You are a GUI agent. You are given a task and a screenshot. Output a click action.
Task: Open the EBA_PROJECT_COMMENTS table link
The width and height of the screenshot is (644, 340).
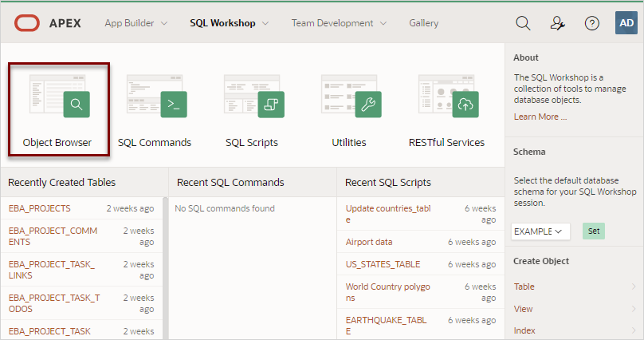point(53,236)
